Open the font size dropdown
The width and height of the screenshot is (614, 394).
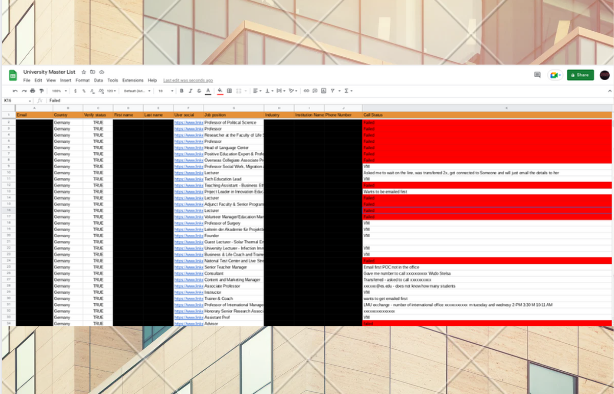click(166, 91)
